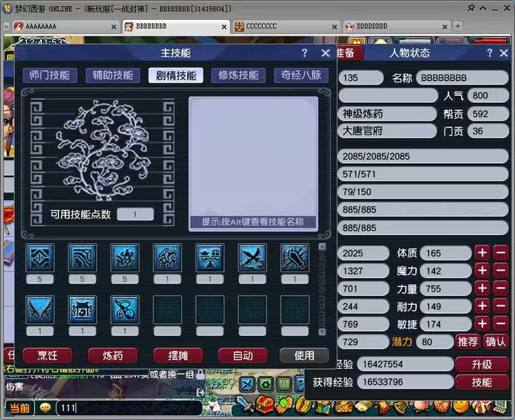515x420 pixels.
Task: Select the furniture table skill icon
Action: [x=210, y=258]
